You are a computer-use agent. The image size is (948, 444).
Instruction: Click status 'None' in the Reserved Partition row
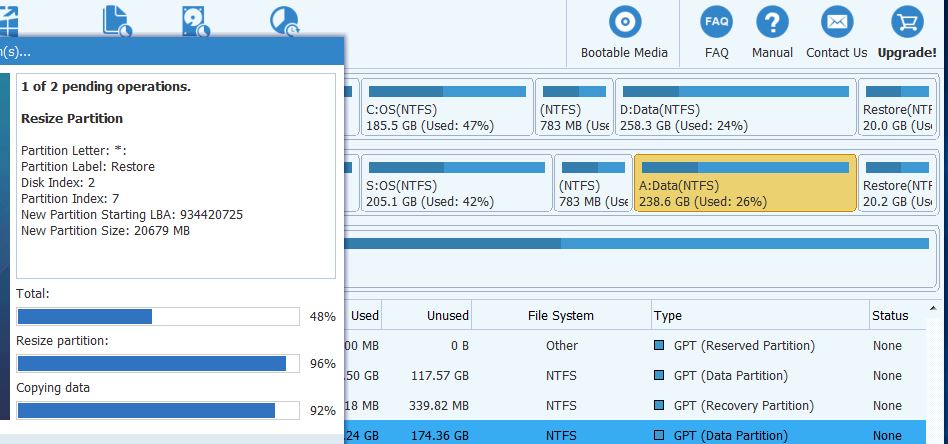(x=887, y=345)
